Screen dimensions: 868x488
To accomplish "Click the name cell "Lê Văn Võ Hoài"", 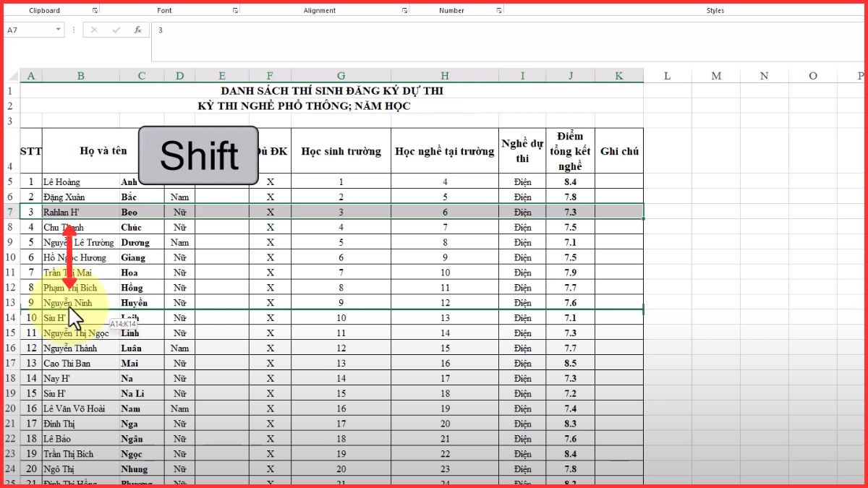I will 81,408.
